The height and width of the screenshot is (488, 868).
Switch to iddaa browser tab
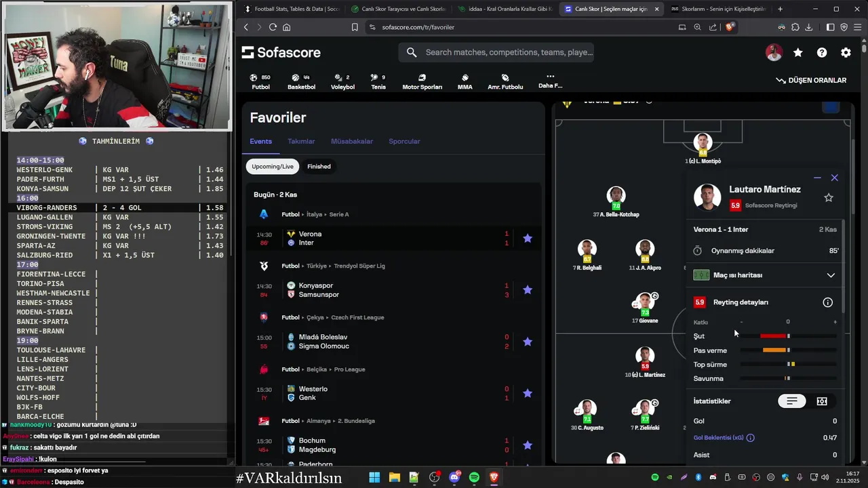pos(505,9)
